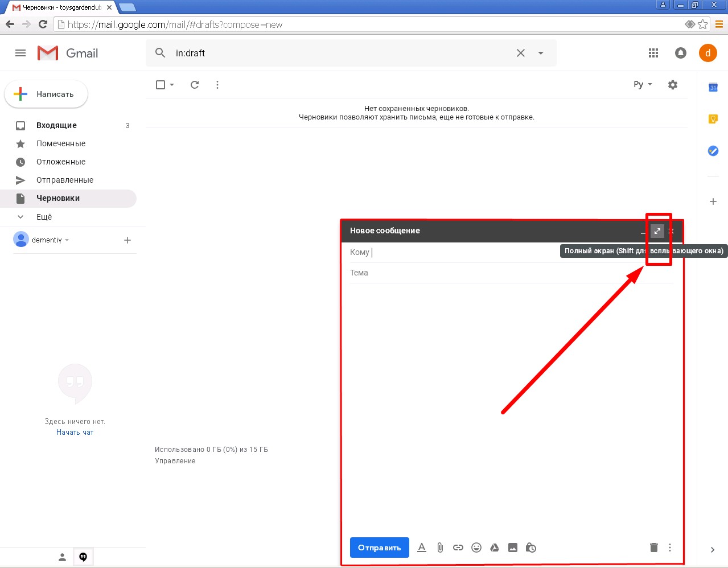This screenshot has height=568, width=728.
Task: Click in the Кому recipient field
Action: pos(512,252)
